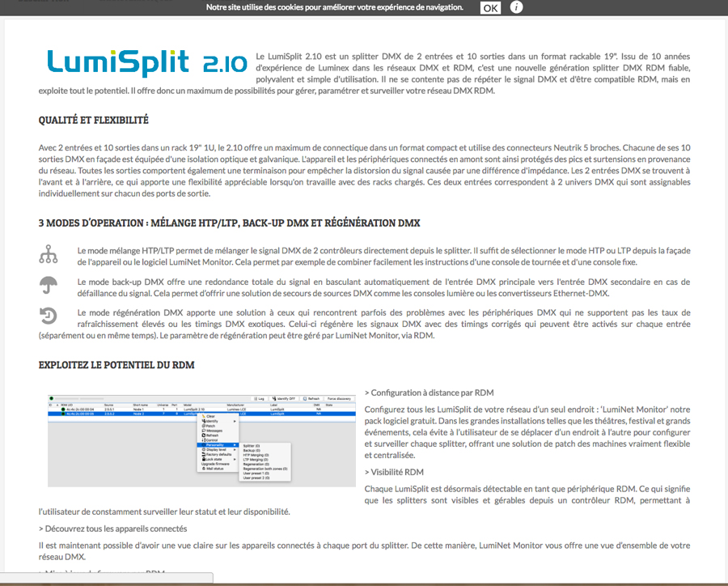Open the LumiNet Monitor screenshot image

[201, 440]
